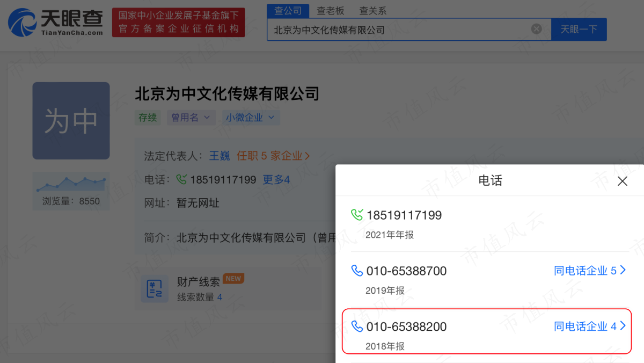This screenshot has width=644, height=363.
Task: Click green phone icon beside 18519117199 in popup
Action: [357, 215]
